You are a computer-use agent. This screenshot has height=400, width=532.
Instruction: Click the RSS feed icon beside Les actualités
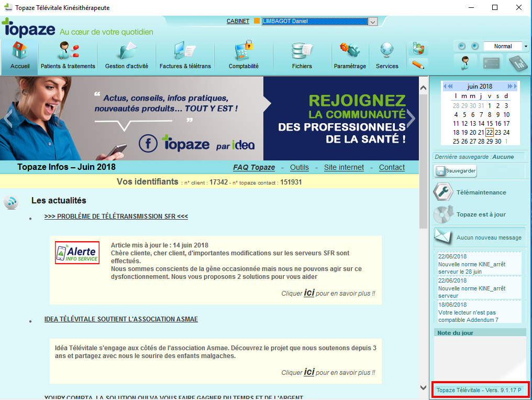tap(11, 202)
